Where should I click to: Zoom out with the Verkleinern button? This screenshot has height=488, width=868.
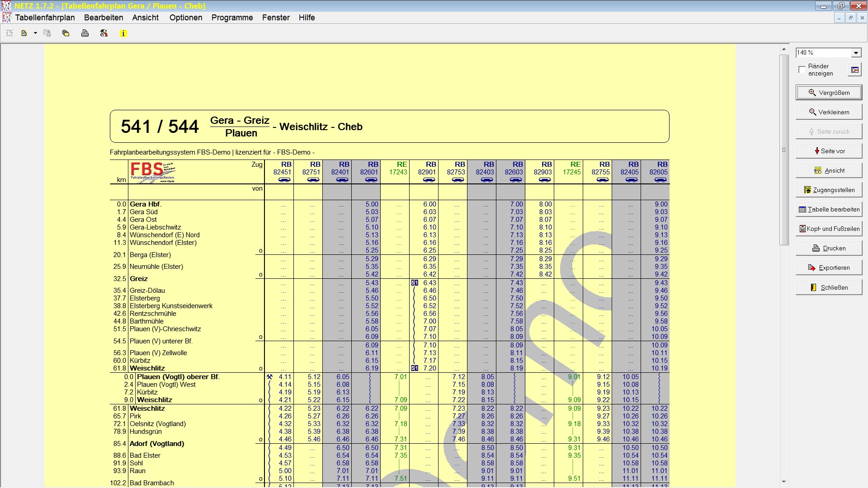[x=829, y=112]
